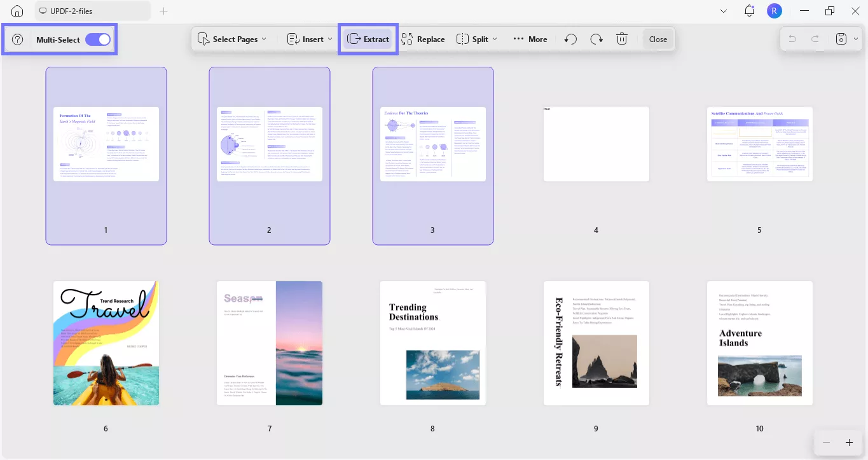Click the Undo arrow in the toolbar
This screenshot has width=868, height=460.
pos(570,39)
